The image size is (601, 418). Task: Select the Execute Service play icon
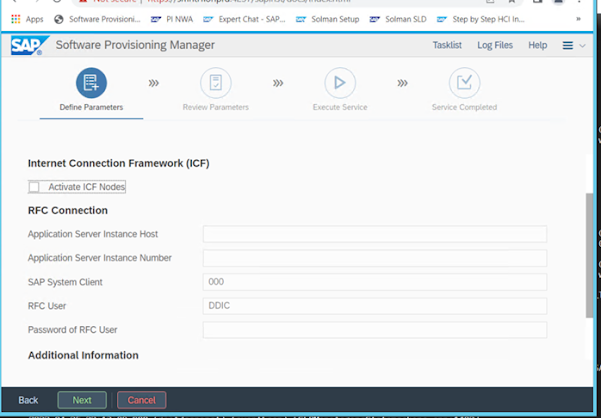[x=340, y=83]
